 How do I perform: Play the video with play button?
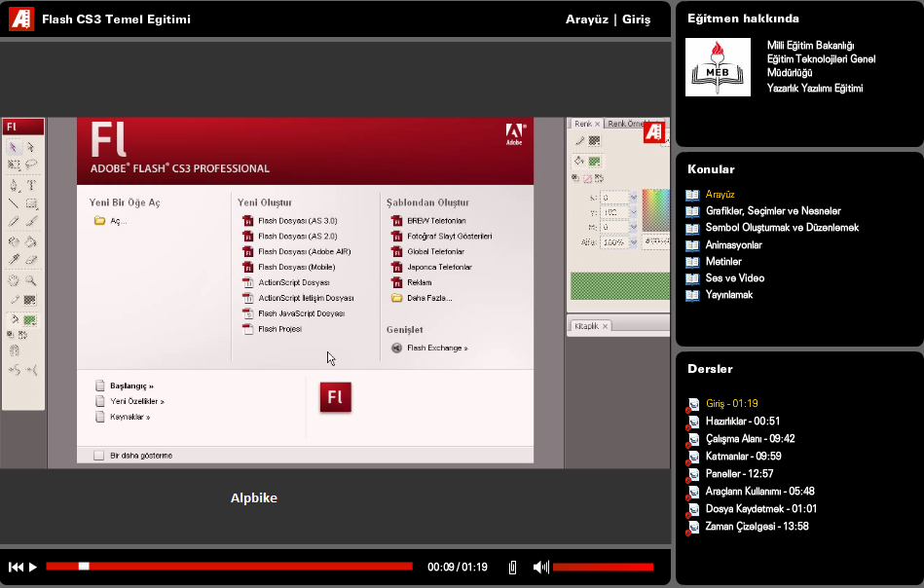pos(33,567)
